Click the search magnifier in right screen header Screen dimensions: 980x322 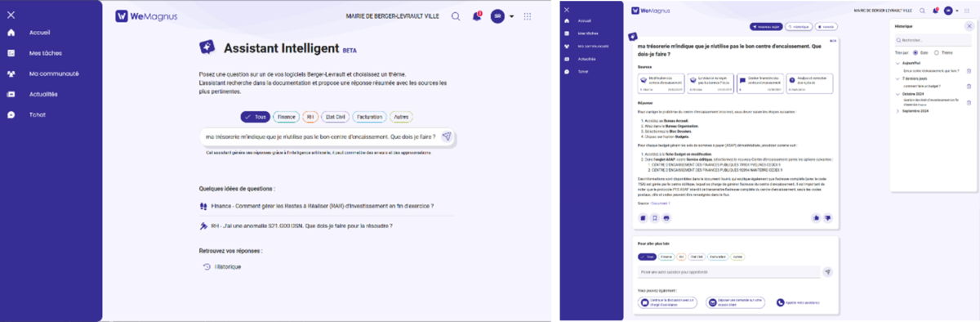[922, 11]
